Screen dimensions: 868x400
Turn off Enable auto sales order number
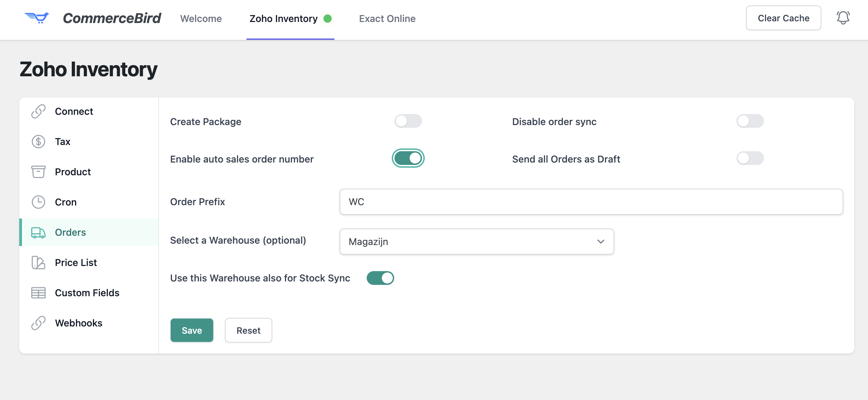point(408,158)
